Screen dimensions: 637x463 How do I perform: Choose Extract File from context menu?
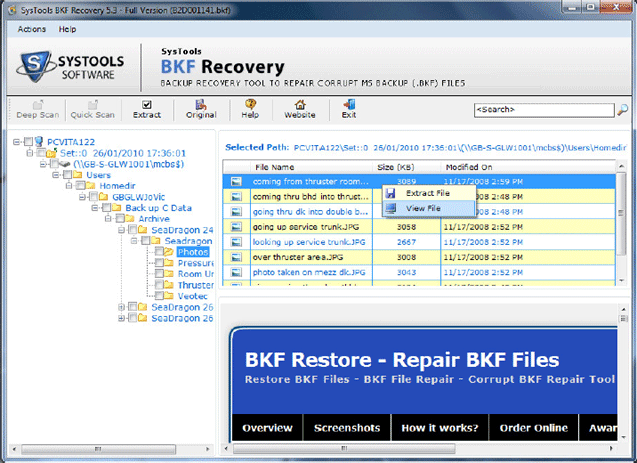pos(429,193)
